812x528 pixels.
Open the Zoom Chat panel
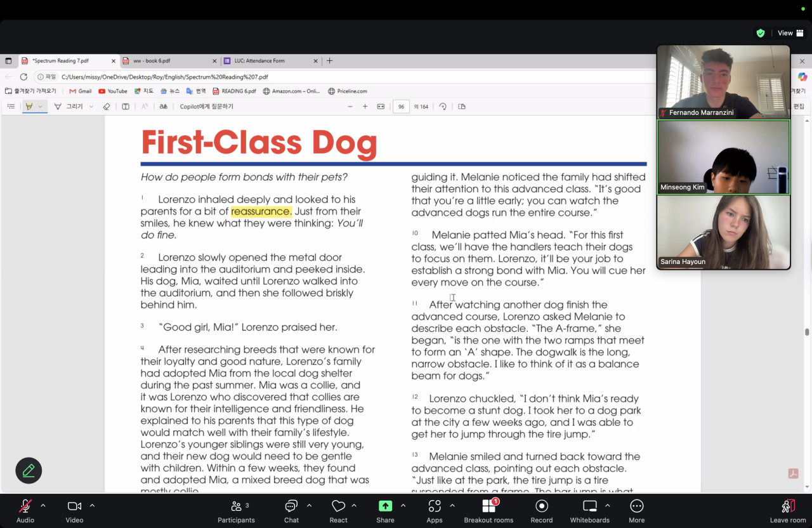291,510
